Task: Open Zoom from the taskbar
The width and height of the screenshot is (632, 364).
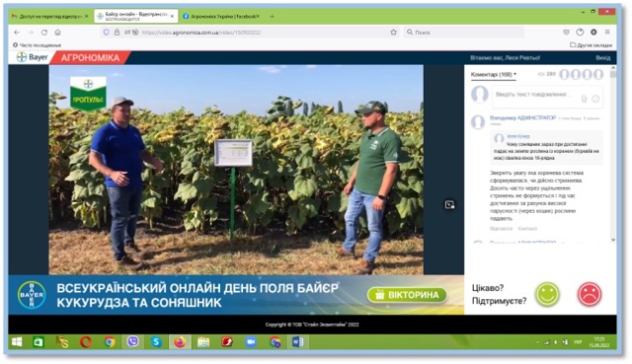Action: coord(251,342)
